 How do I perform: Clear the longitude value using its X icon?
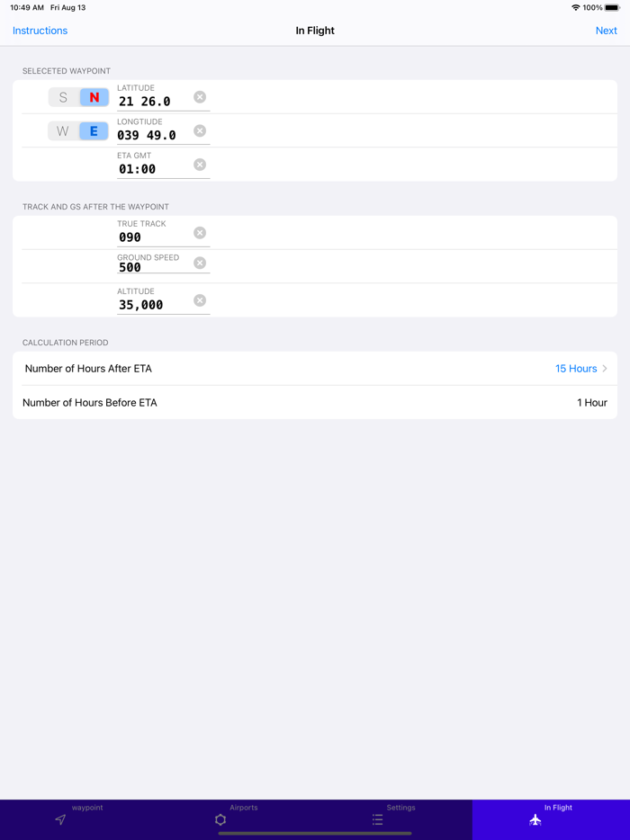tap(200, 130)
